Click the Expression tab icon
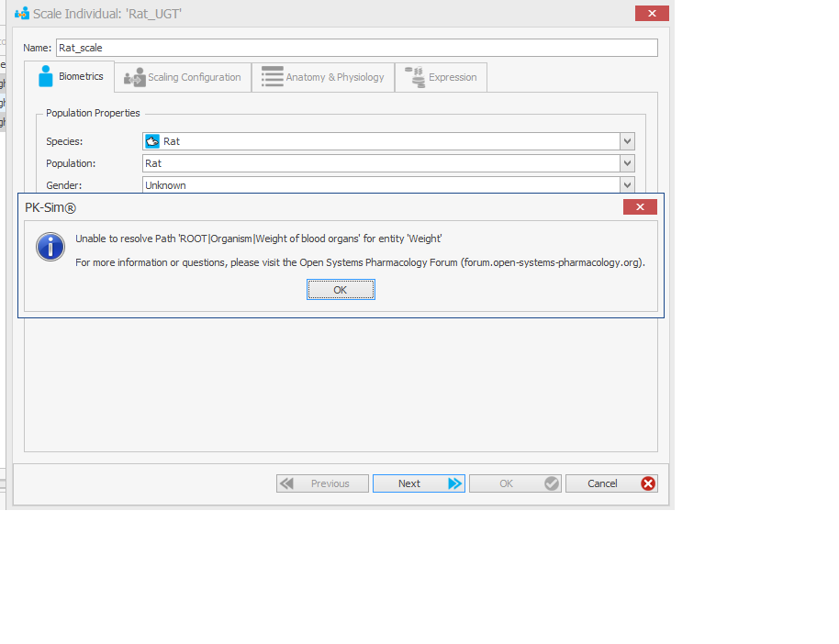 415,77
